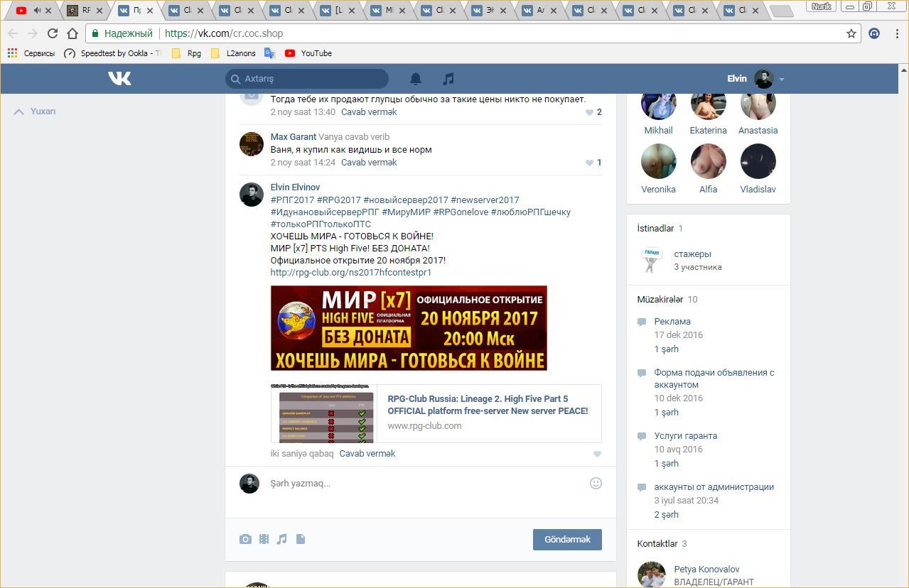
Task: Open the RPG-Club Russia link preview title
Action: point(488,405)
